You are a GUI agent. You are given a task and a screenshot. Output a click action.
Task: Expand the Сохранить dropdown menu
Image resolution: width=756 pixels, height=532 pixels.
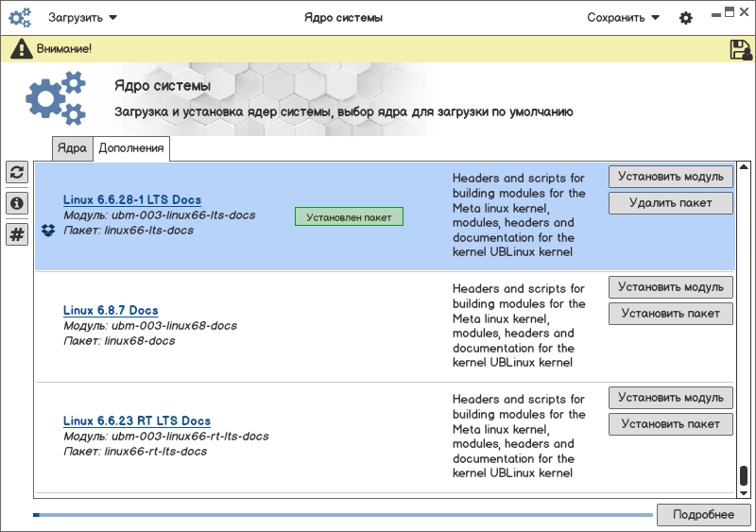click(x=623, y=18)
